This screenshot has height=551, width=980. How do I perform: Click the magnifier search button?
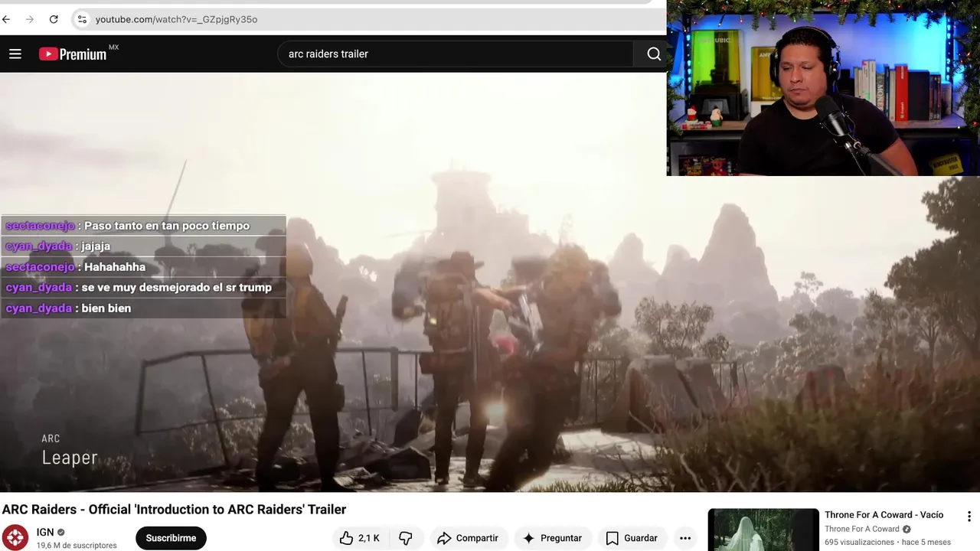(653, 54)
